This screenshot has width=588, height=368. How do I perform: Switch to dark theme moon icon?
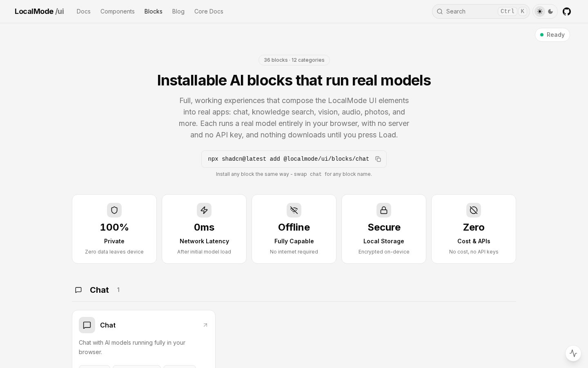(550, 11)
